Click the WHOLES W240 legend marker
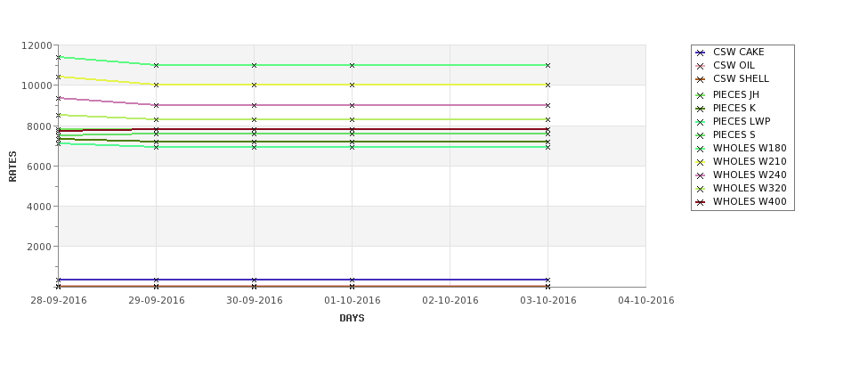 pyautogui.click(x=701, y=175)
